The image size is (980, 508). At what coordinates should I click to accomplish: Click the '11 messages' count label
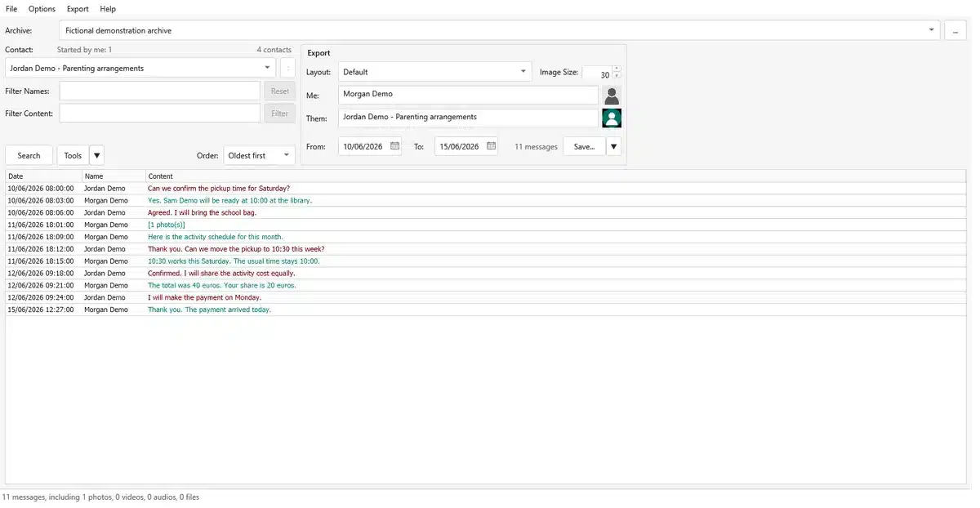point(536,147)
